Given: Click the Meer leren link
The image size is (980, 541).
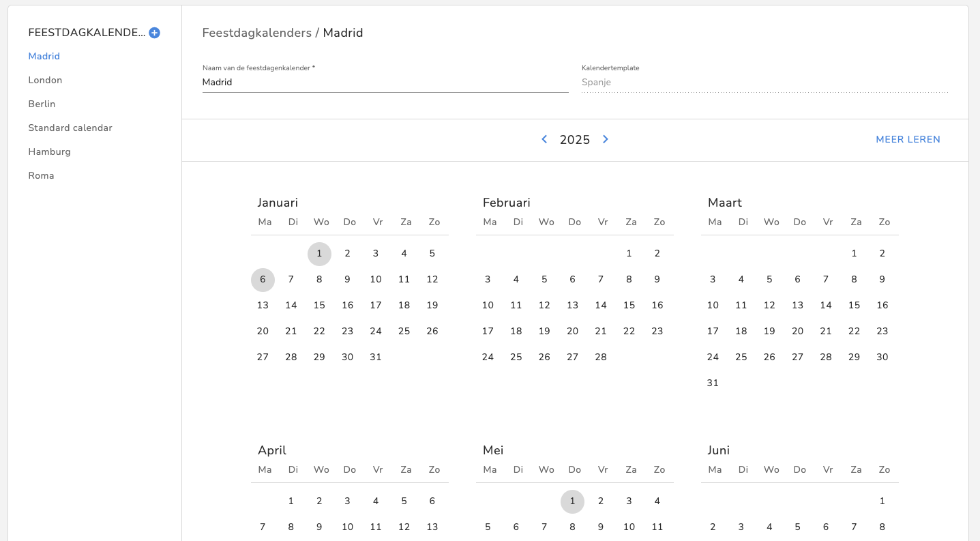Looking at the screenshot, I should (x=908, y=139).
